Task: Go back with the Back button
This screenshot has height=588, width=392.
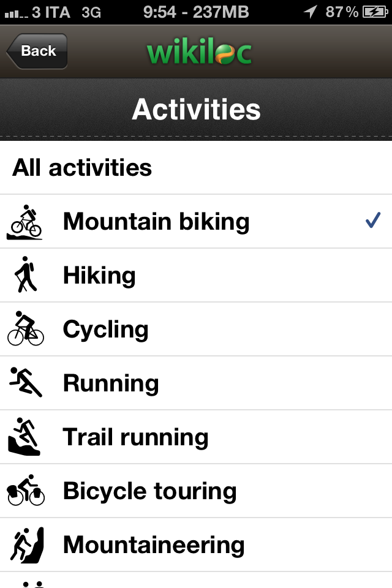Action: (x=37, y=51)
